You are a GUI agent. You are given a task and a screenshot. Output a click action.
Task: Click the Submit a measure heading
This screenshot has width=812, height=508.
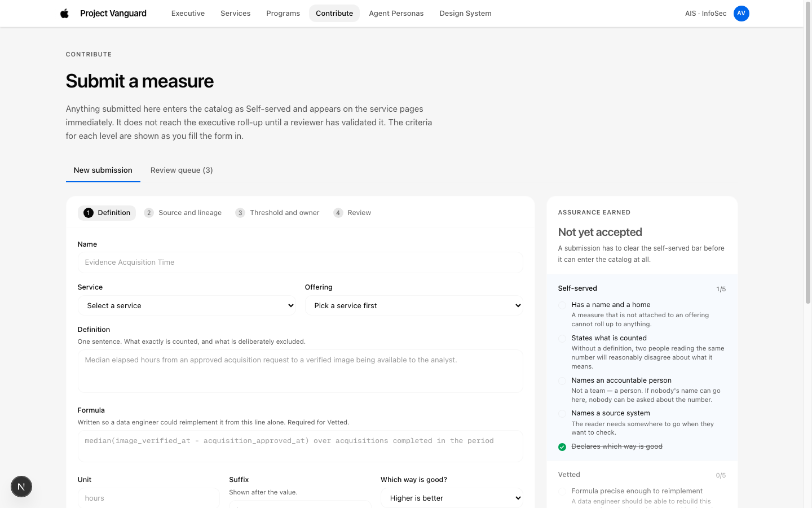(x=140, y=81)
